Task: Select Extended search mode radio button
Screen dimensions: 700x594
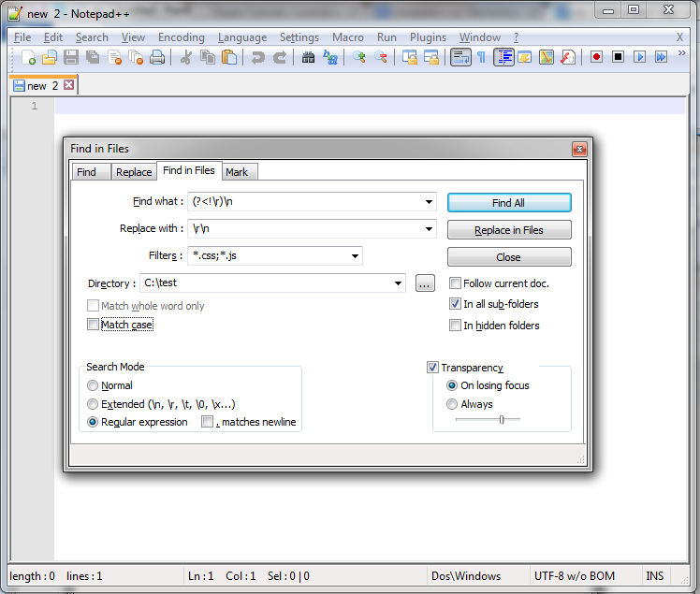Action: [93, 404]
